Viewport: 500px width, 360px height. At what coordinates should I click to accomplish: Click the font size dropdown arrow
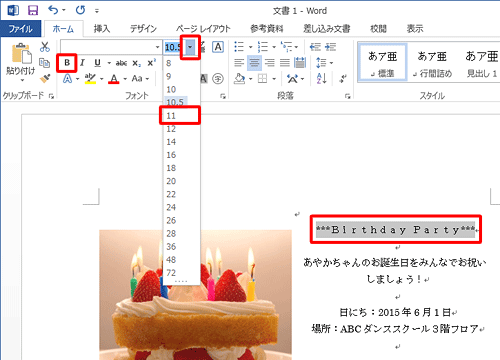(190, 47)
